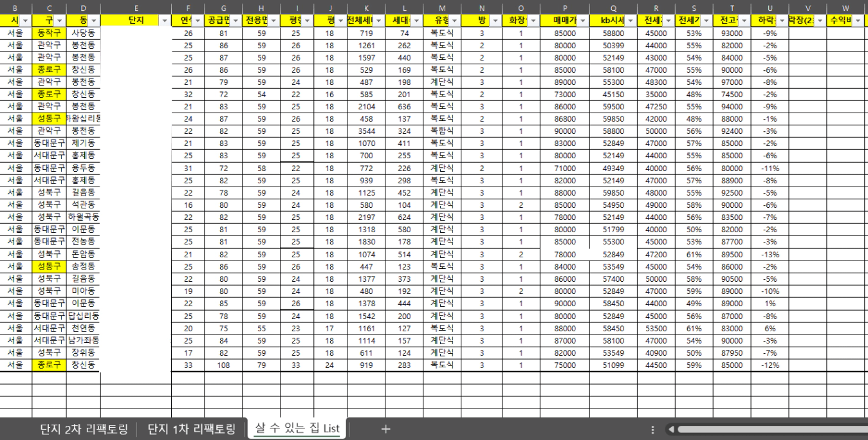Select the -11% drop rate cell
The height and width of the screenshot is (440, 868).
(770, 167)
